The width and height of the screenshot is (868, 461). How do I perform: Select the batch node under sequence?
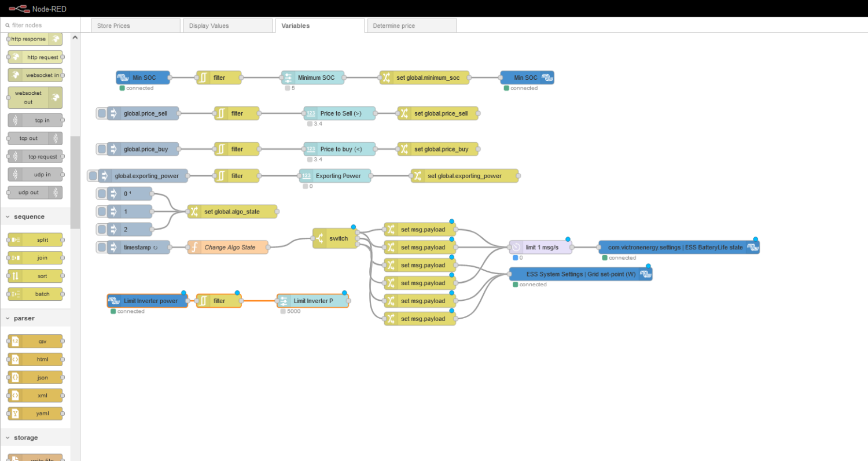(35, 294)
